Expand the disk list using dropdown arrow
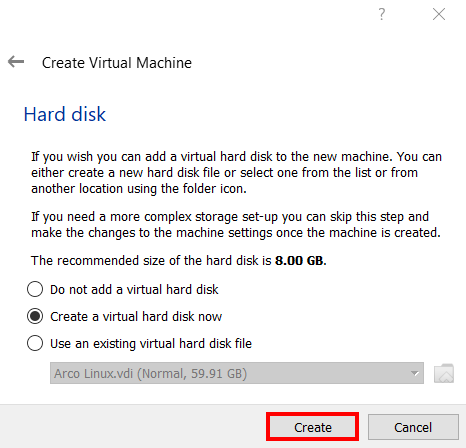 (x=415, y=373)
